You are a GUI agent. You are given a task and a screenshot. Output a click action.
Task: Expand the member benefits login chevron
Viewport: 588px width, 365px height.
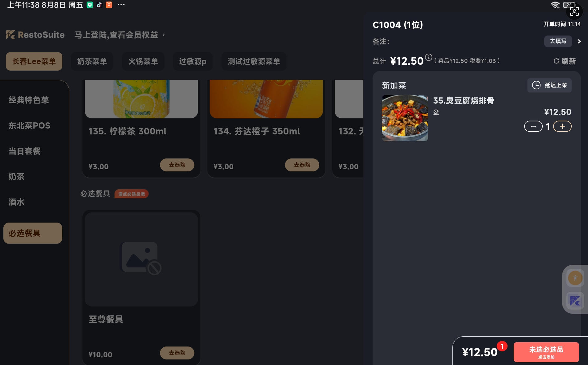tap(164, 35)
